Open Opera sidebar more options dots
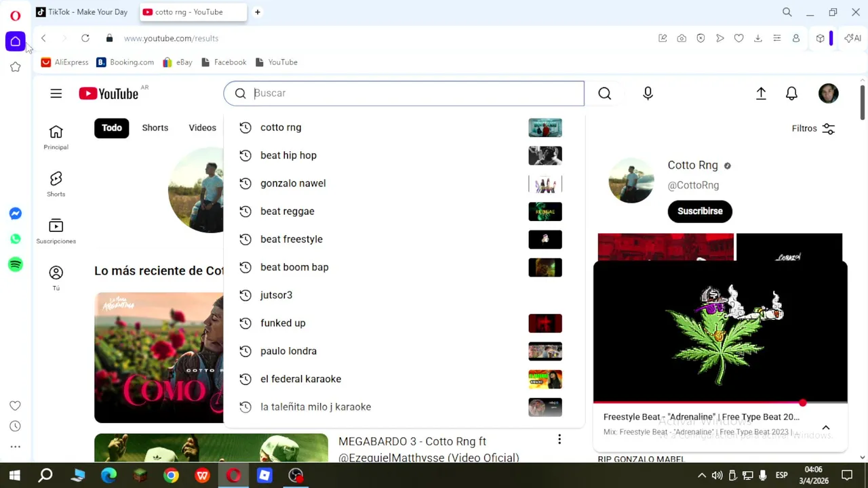Viewport: 868px width, 488px height. (15, 447)
